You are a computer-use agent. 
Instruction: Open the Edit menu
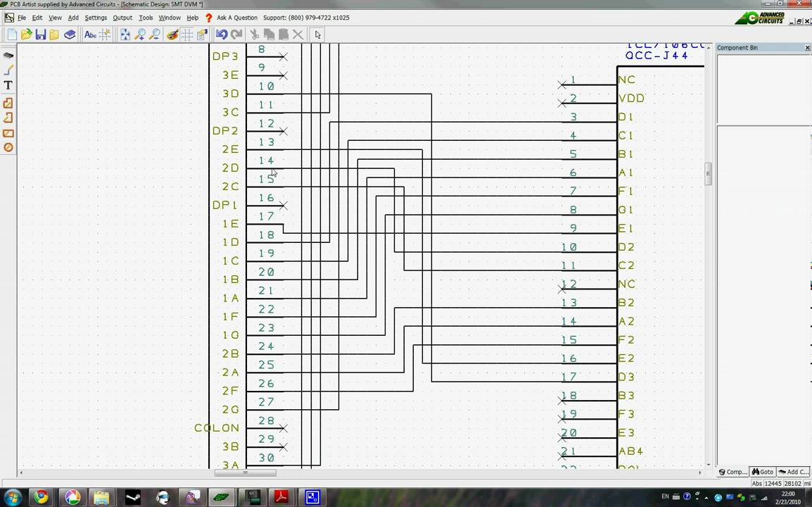[37, 18]
